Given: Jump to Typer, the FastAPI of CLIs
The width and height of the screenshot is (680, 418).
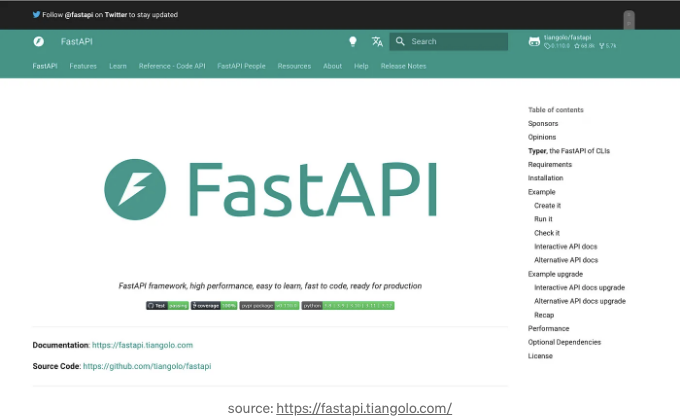Looking at the screenshot, I should point(569,151).
